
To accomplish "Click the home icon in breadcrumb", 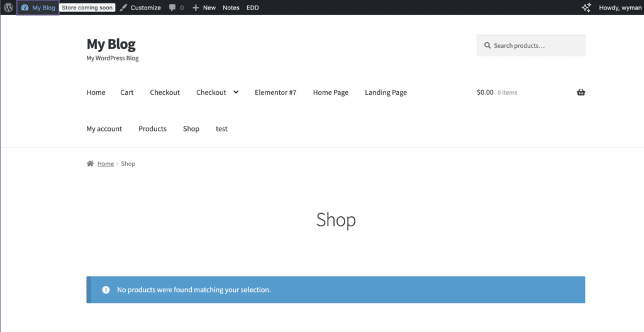I will [x=90, y=163].
